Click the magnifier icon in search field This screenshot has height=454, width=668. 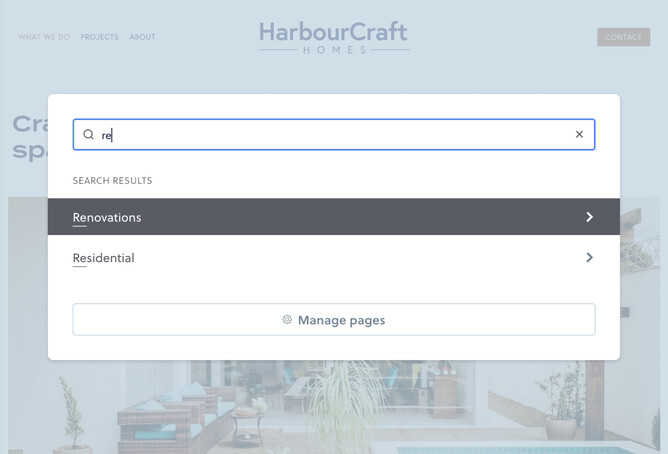[x=89, y=134]
